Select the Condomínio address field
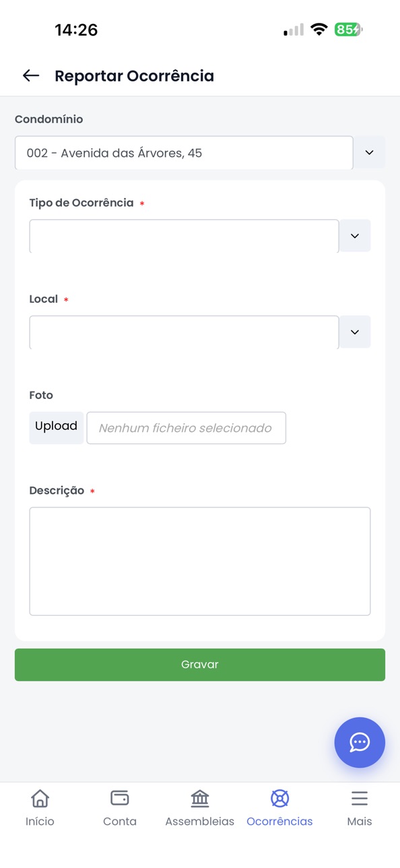This screenshot has width=400, height=868. pyautogui.click(x=184, y=153)
